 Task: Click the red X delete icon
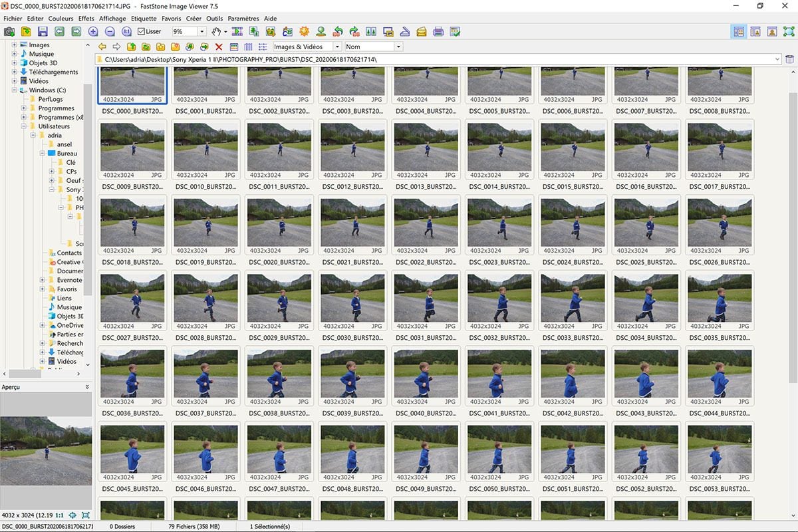[x=219, y=47]
